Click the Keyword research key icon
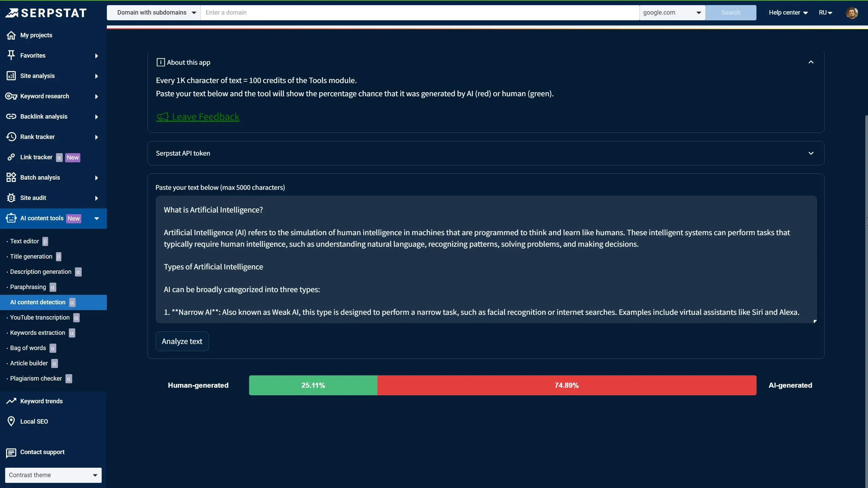This screenshot has width=868, height=488. click(x=11, y=96)
